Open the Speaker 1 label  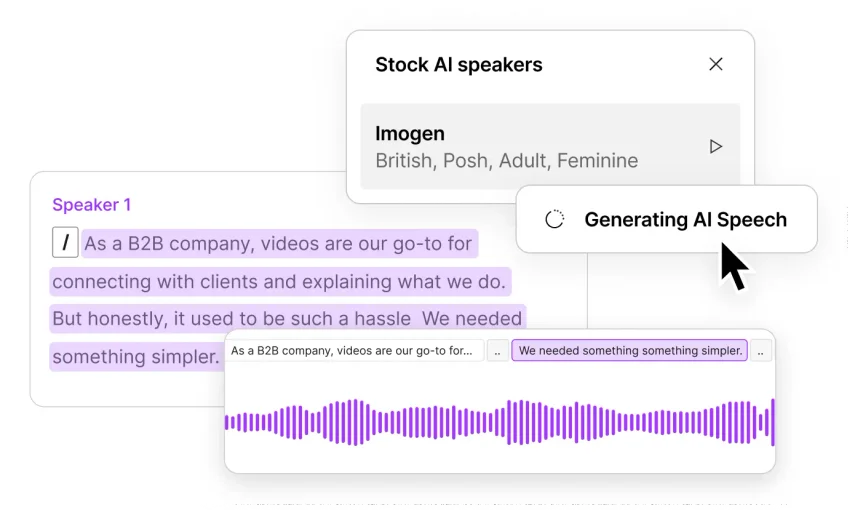coord(91,205)
